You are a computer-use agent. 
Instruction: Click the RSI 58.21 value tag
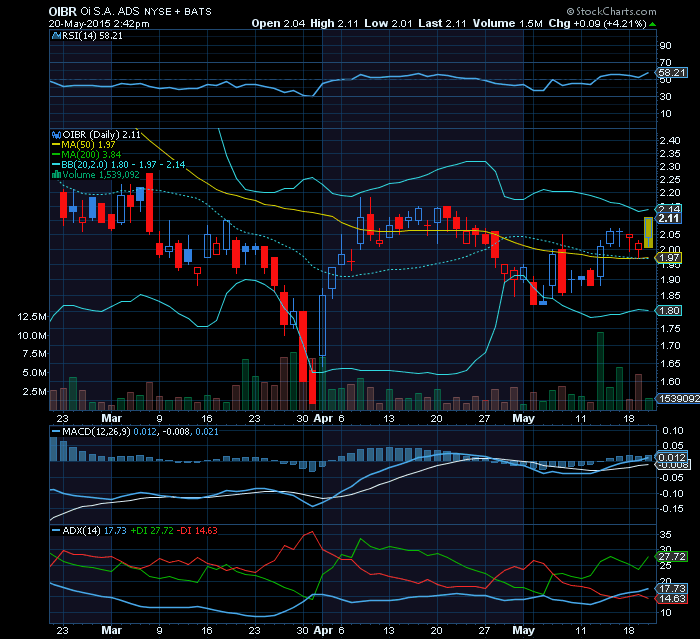tap(673, 72)
